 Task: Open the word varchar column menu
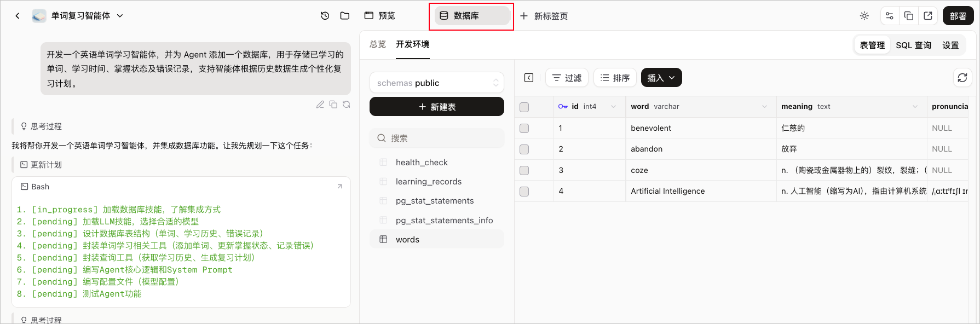(x=765, y=107)
